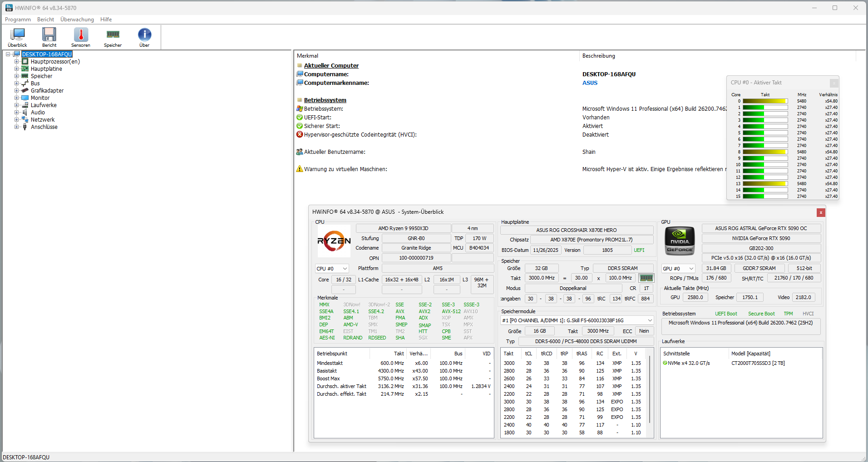Click the AMD Ryzen 9 9950X3D name field
This screenshot has height=462, width=868.
click(403, 228)
